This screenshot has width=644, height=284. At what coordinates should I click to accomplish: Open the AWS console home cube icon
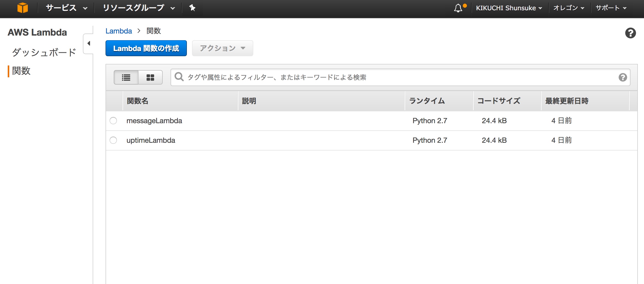22,8
